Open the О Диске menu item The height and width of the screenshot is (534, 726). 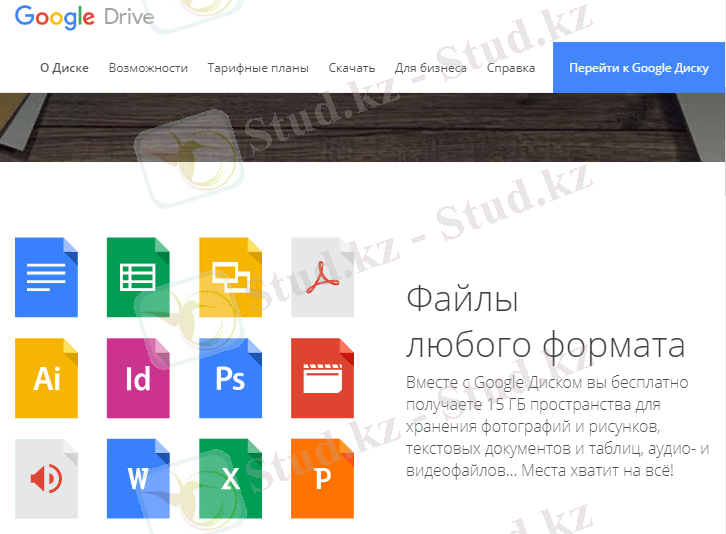[64, 68]
